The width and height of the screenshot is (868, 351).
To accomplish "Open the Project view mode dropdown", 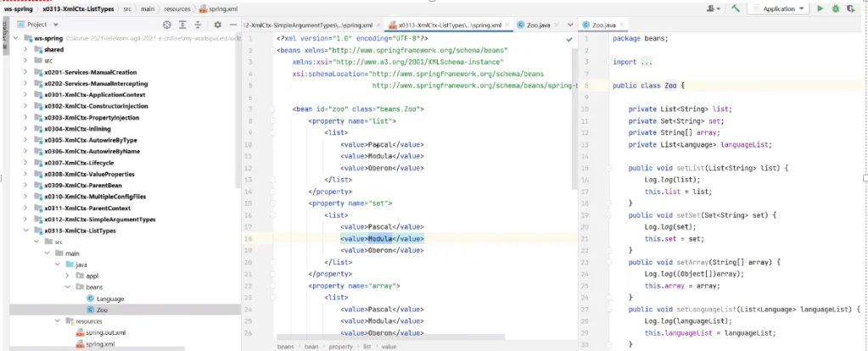I will point(55,25).
